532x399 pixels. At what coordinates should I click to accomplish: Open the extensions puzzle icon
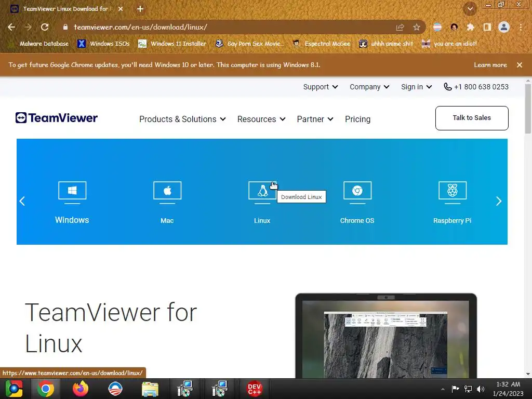pos(470,27)
